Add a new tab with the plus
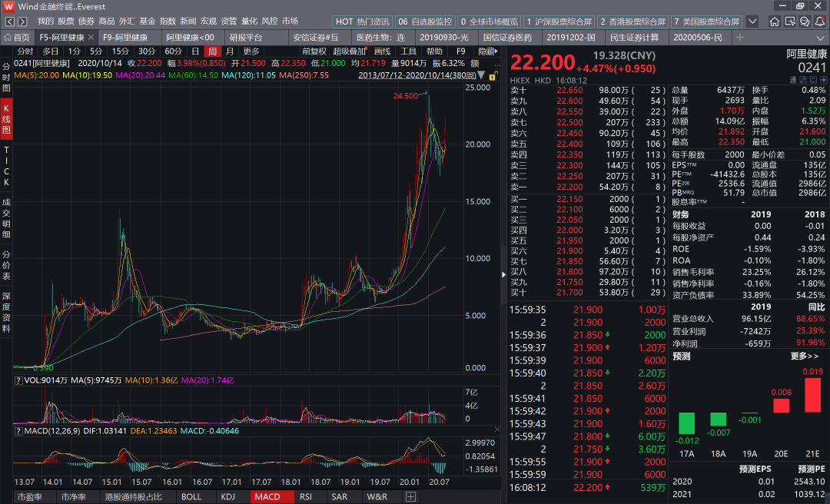This screenshot has height=504, width=830. [x=739, y=37]
